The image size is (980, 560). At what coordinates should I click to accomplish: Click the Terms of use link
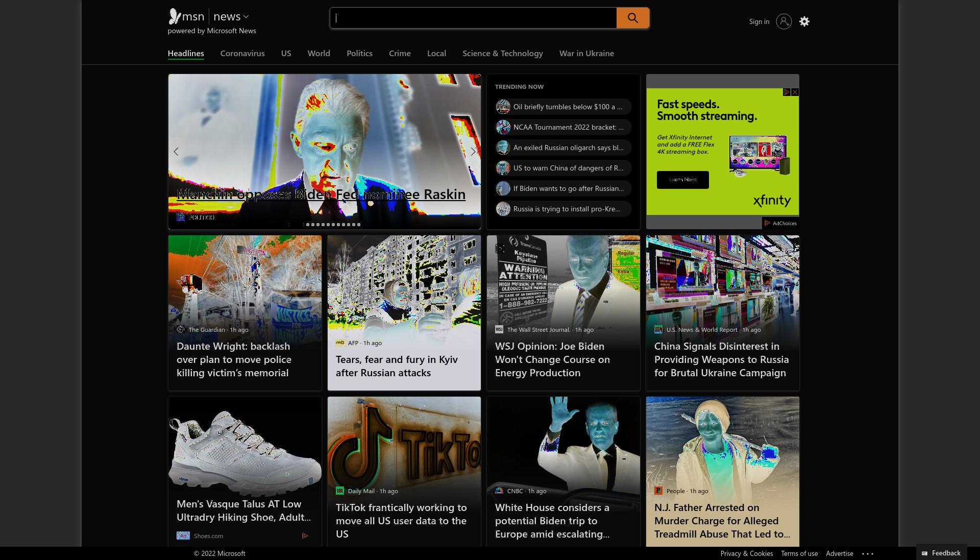(799, 553)
